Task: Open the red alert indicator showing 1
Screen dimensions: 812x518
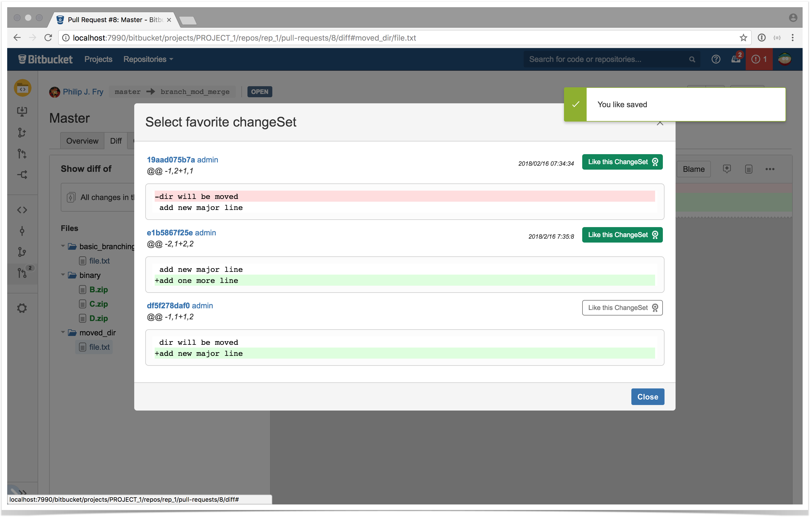Action: coord(759,59)
